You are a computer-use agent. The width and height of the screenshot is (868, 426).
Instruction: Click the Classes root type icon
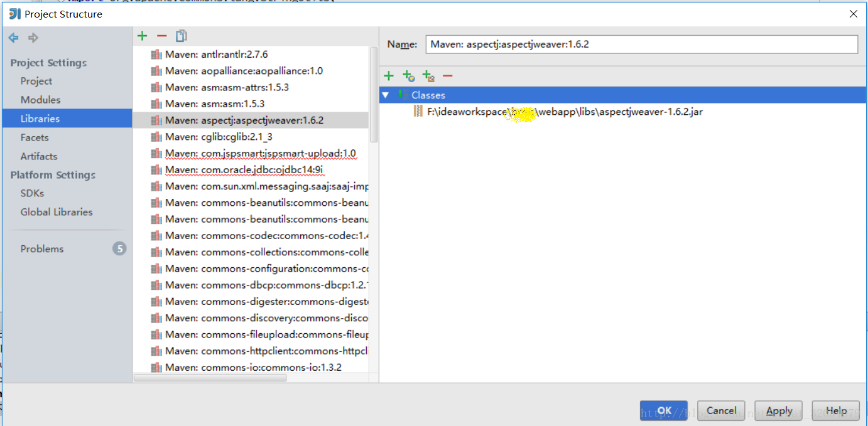402,95
